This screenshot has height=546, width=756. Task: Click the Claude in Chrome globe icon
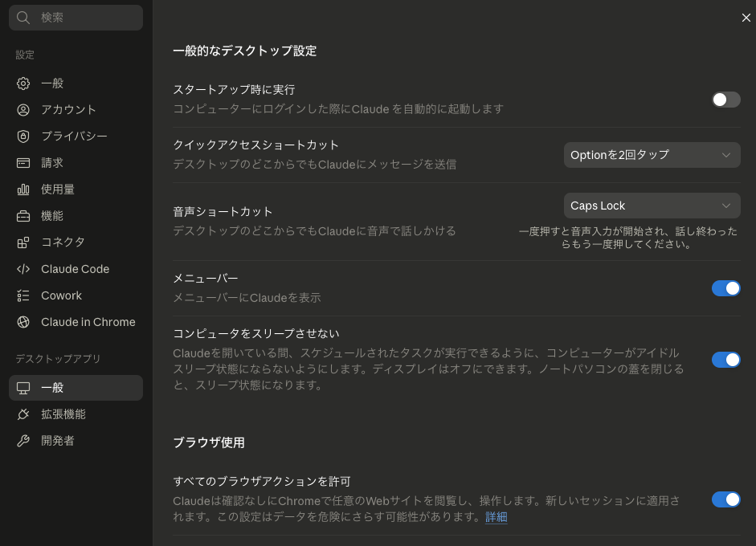[23, 322]
